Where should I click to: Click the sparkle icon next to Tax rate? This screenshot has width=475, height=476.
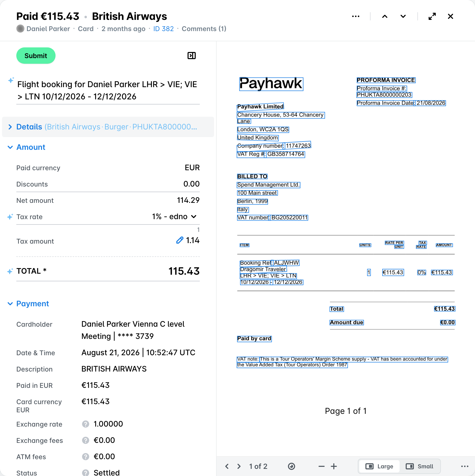point(10,217)
